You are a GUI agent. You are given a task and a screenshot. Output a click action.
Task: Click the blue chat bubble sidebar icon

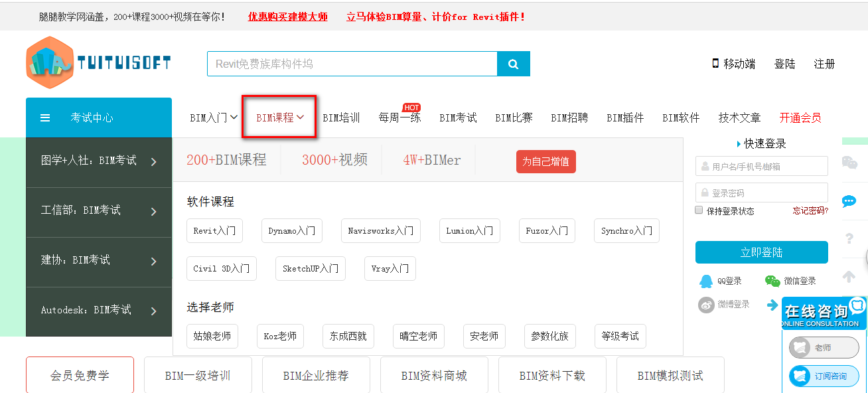coord(849,201)
